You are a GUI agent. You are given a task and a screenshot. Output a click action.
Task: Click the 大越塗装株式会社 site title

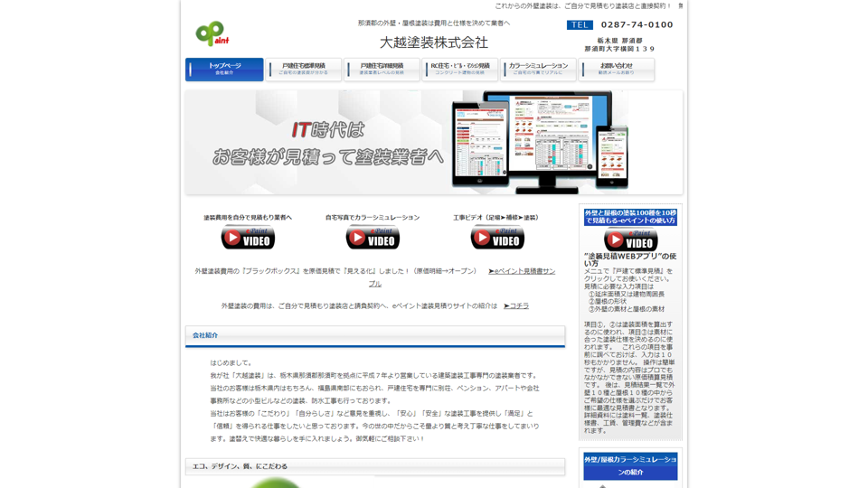[433, 42]
